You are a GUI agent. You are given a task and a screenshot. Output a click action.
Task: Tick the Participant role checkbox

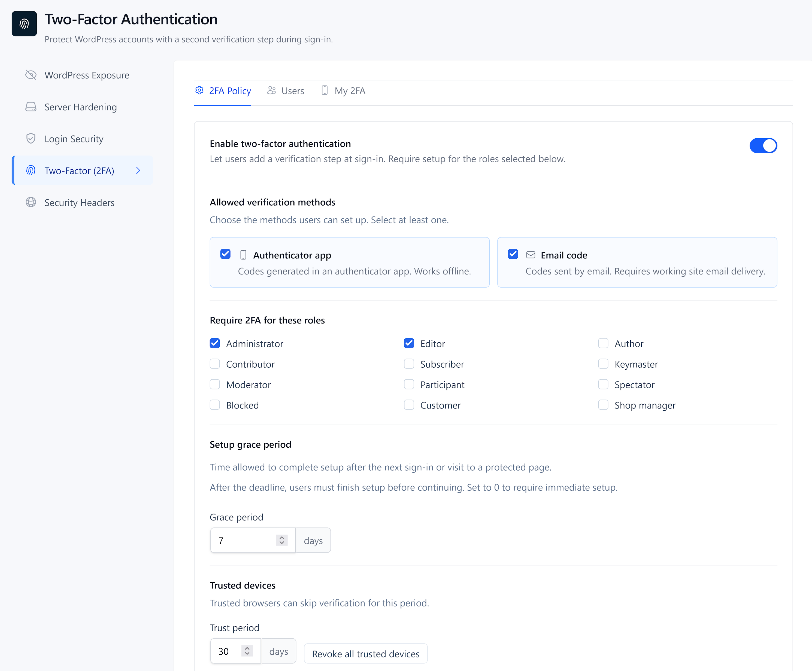point(409,384)
